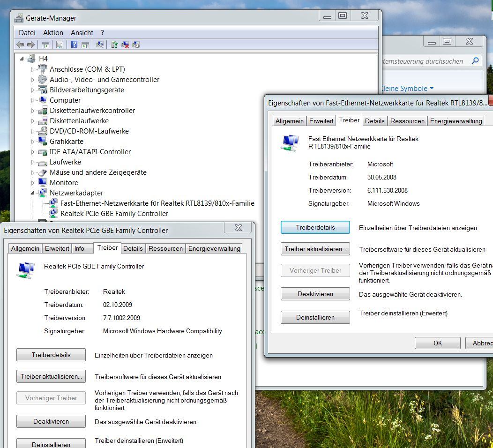Click Treiberdetails in Fast-Ethernet properties
493x448 pixels.
pos(315,227)
